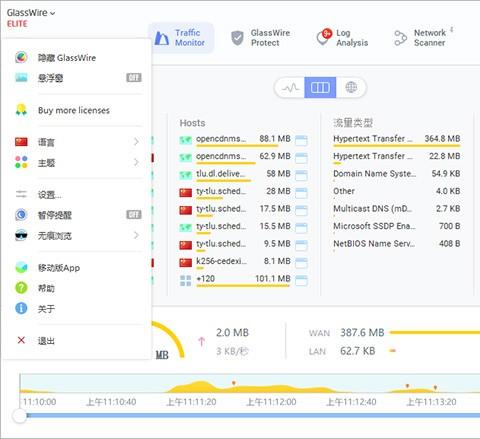Screen dimensions: 480x439
Task: Open the GlassWire Protect tab
Action: coord(261,38)
